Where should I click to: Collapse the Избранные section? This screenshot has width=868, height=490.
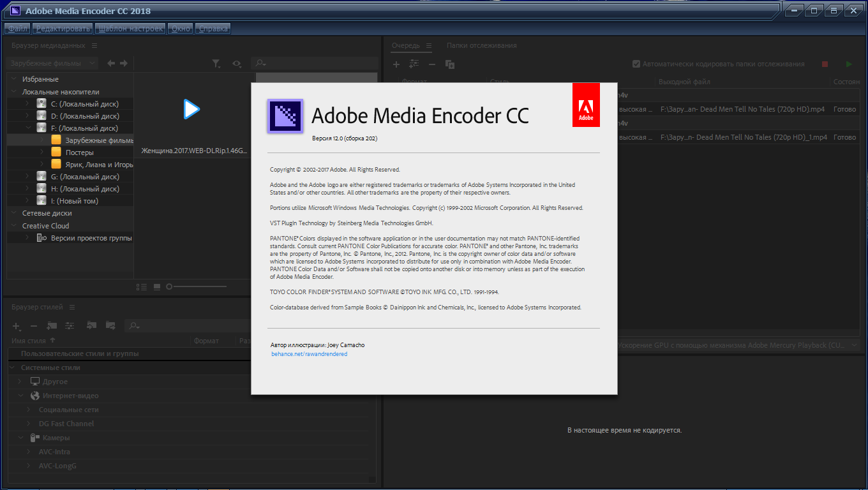pyautogui.click(x=14, y=79)
